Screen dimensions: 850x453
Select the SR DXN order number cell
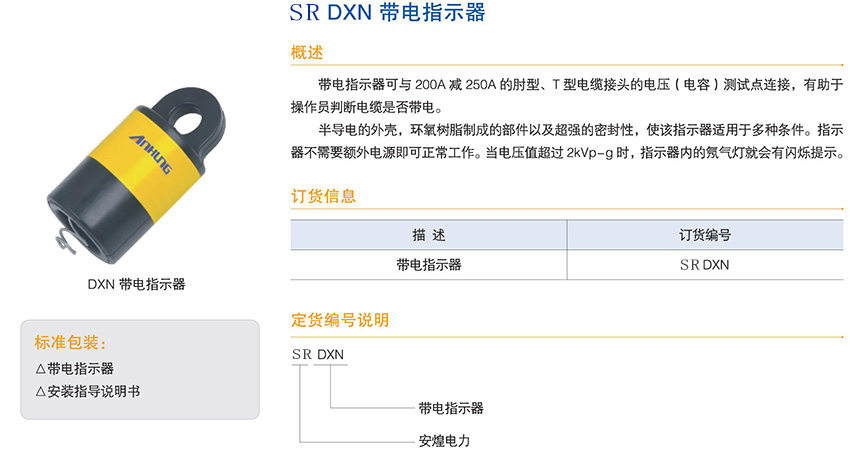pyautogui.click(x=705, y=264)
